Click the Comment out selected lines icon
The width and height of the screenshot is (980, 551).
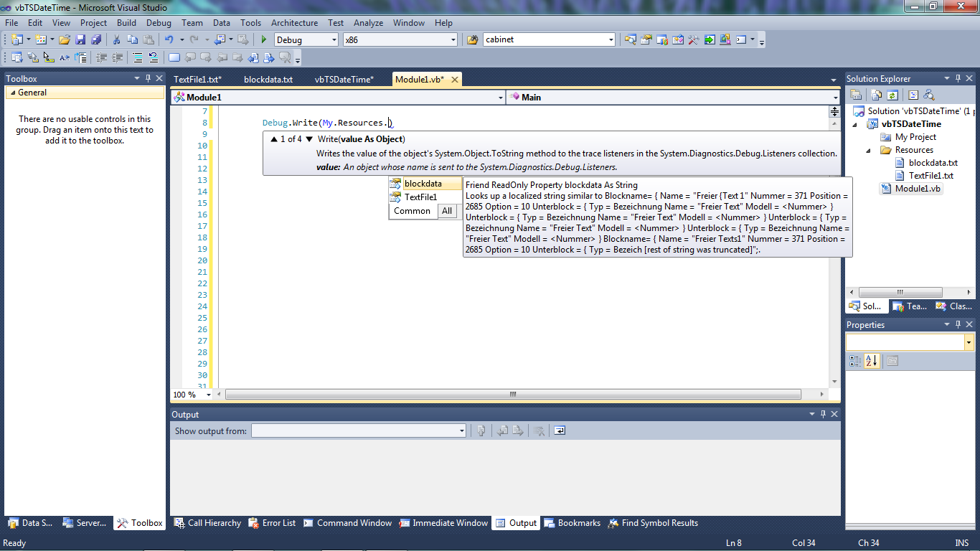pyautogui.click(x=137, y=58)
